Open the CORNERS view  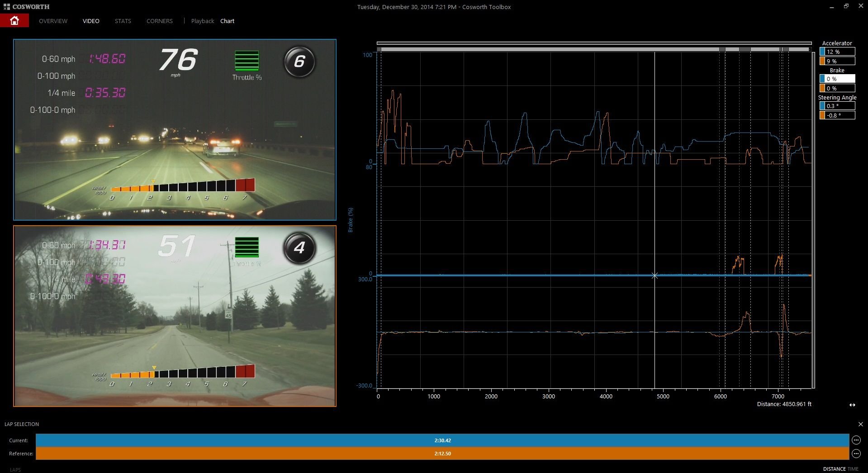[159, 21]
